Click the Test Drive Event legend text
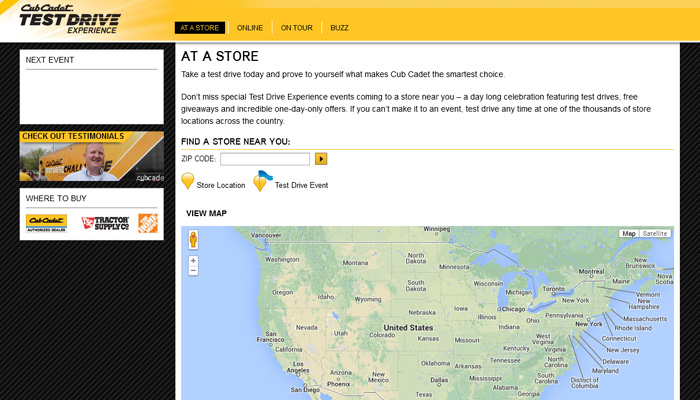The image size is (700, 400). [x=301, y=185]
